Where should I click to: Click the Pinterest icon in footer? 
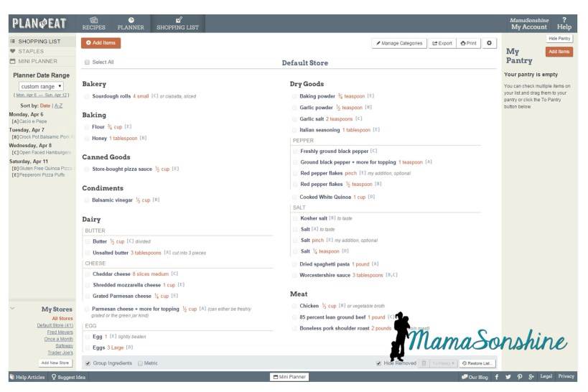[519, 376]
